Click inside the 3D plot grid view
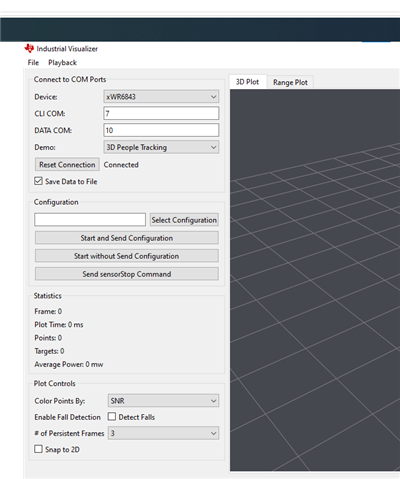Image resolution: width=400 pixels, height=479 pixels. pos(315,280)
